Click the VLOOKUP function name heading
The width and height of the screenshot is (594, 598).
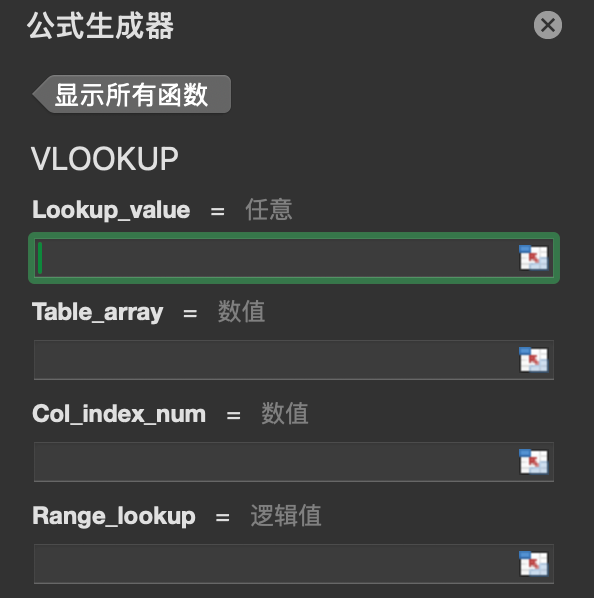click(105, 159)
